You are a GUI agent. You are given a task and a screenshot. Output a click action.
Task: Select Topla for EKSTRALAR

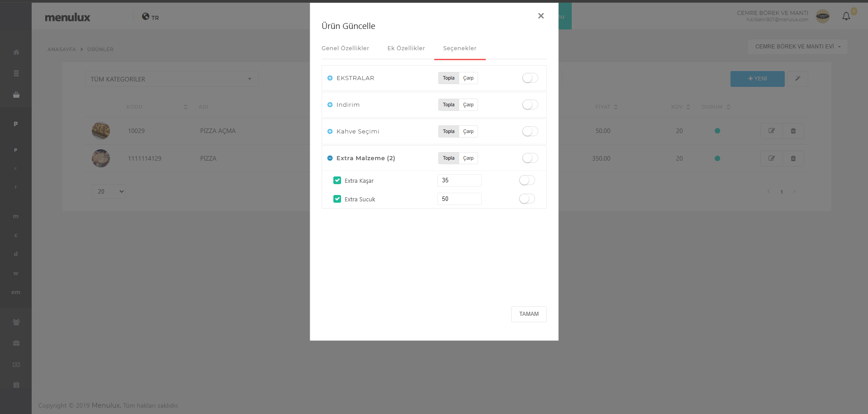click(449, 78)
